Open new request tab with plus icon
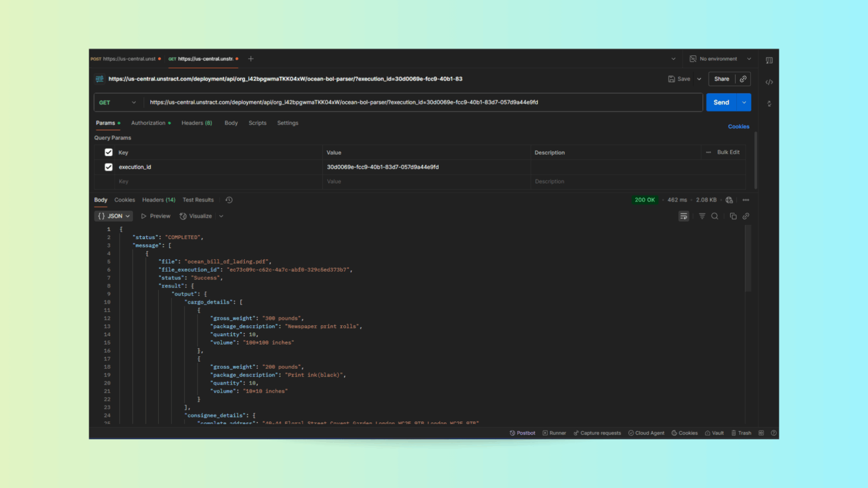The image size is (868, 488). tap(251, 59)
